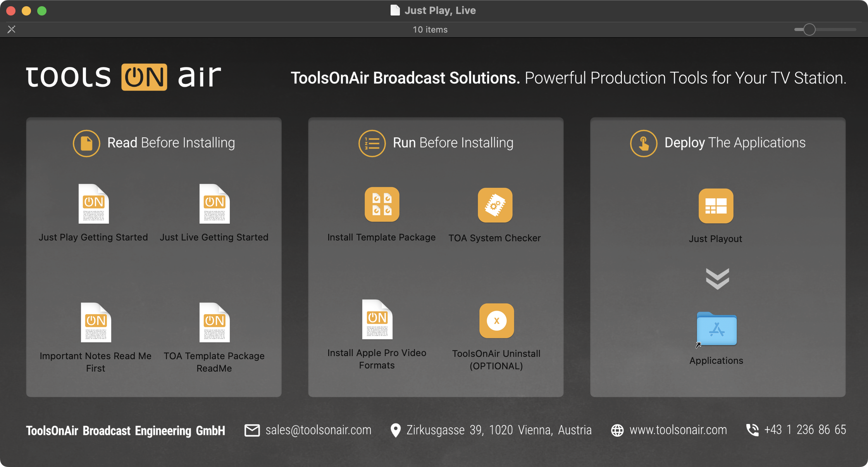This screenshot has height=467, width=868.
Task: Close the Just Play, Live window
Action: tap(11, 11)
